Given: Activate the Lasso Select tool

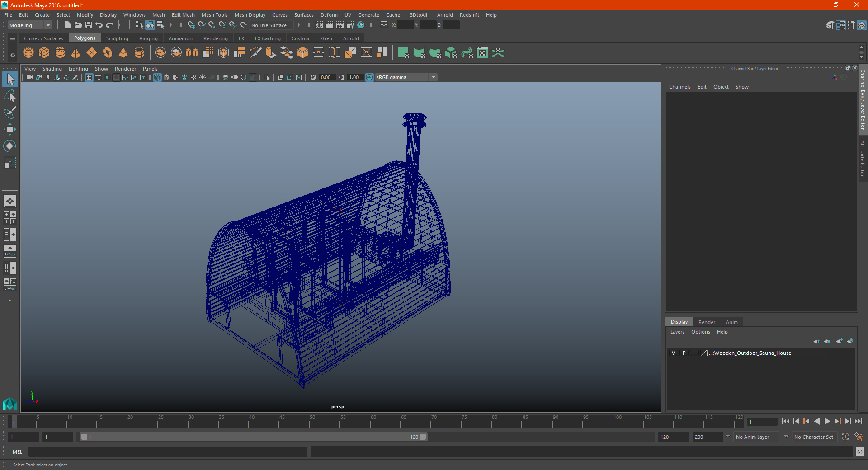Looking at the screenshot, I should (x=9, y=96).
